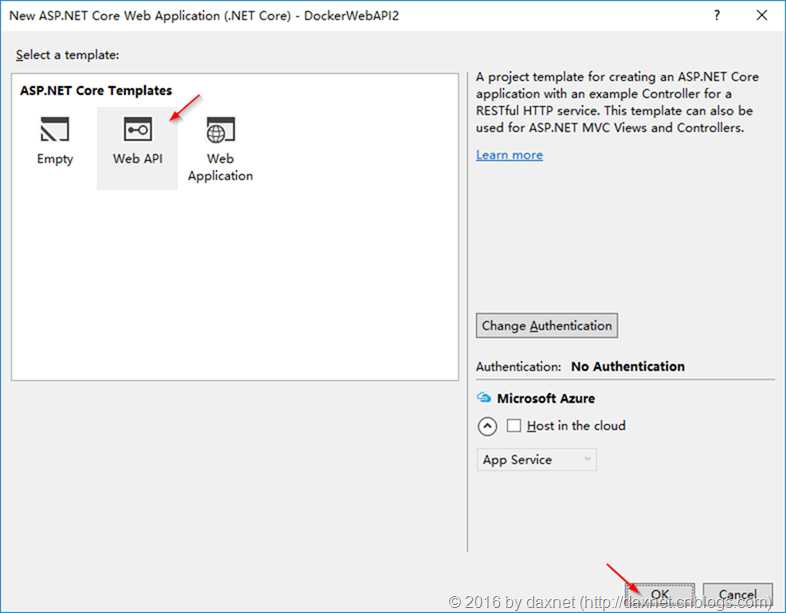Pick the Web Application template icon
Viewport: 786px width, 613px height.
tap(221, 130)
